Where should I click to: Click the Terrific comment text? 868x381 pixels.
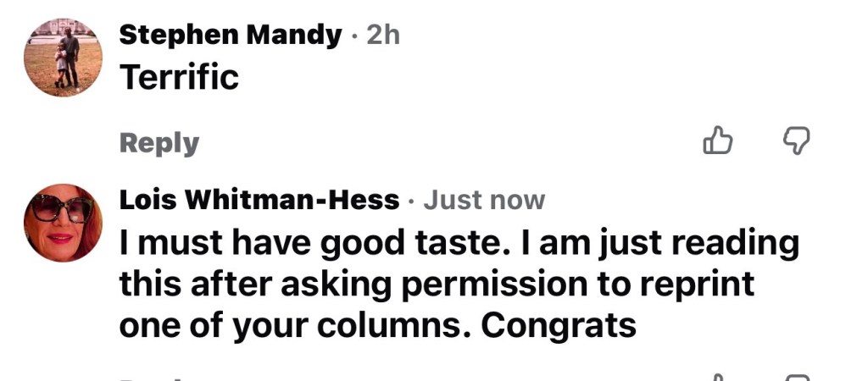tap(180, 77)
